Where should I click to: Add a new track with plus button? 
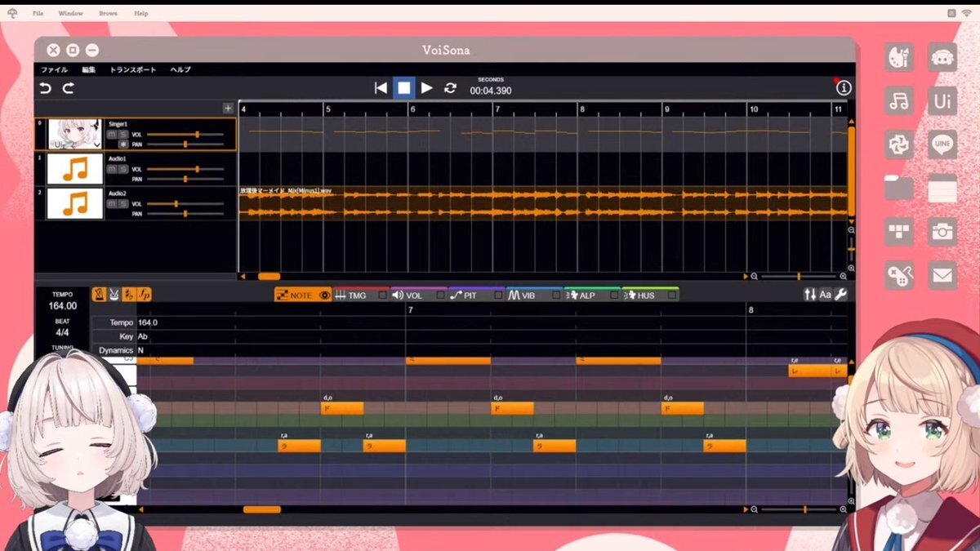pos(228,108)
